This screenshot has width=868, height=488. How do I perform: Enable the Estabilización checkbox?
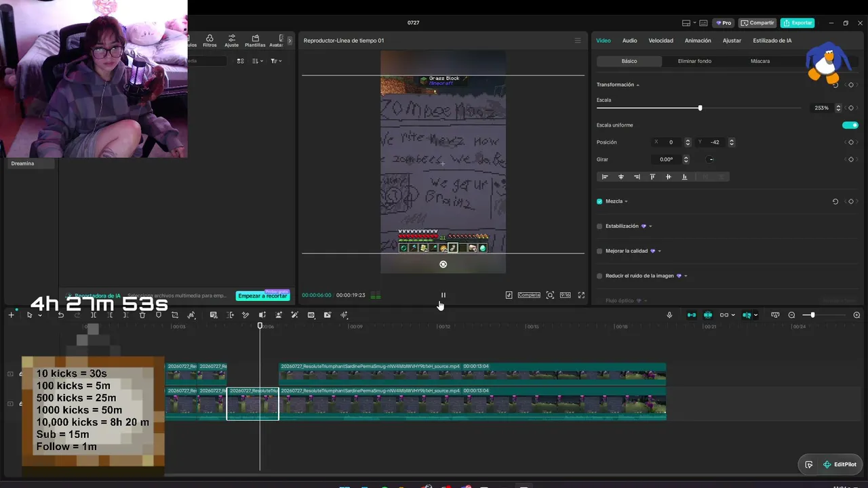(x=599, y=226)
